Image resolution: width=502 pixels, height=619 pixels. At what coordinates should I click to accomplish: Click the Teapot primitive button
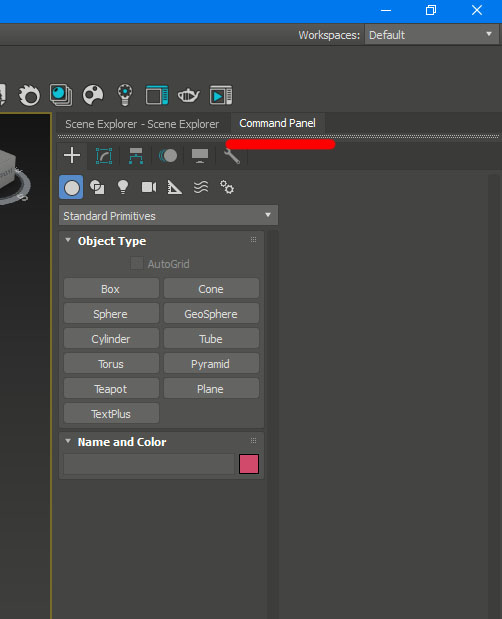tap(111, 389)
